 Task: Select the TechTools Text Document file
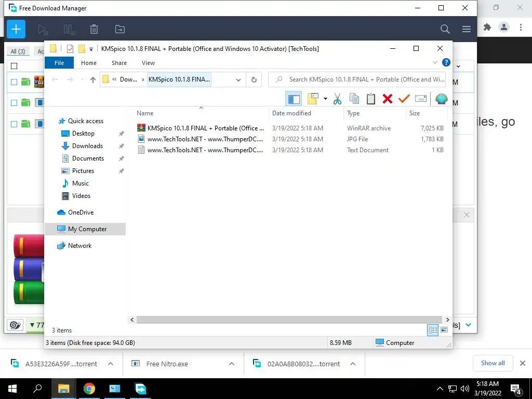tap(290, 150)
